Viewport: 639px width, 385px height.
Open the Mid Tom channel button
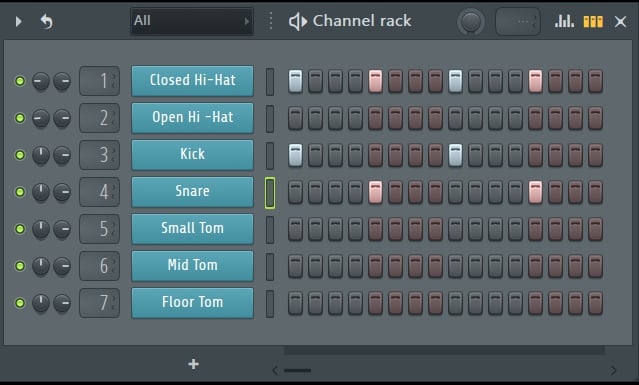192,266
